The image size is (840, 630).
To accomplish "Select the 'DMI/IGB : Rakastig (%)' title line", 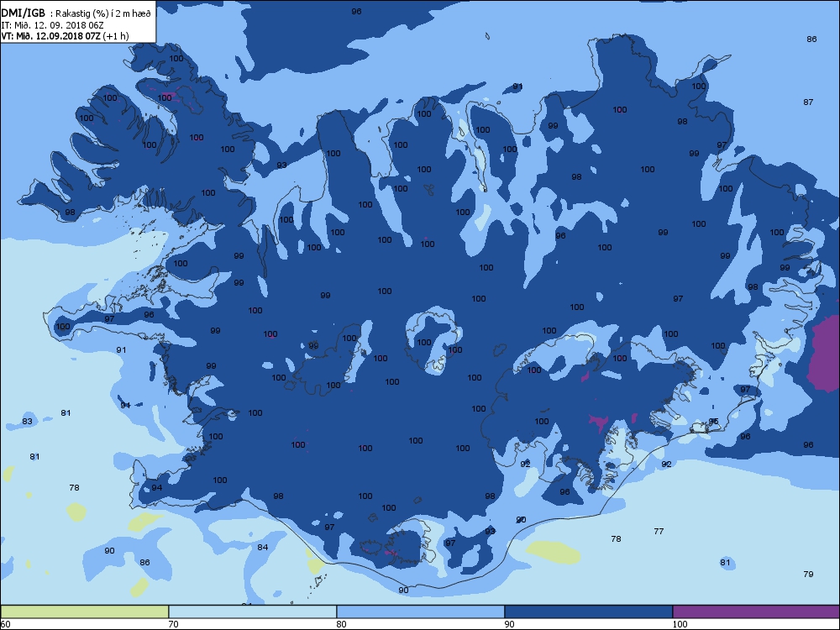I will (x=76, y=13).
